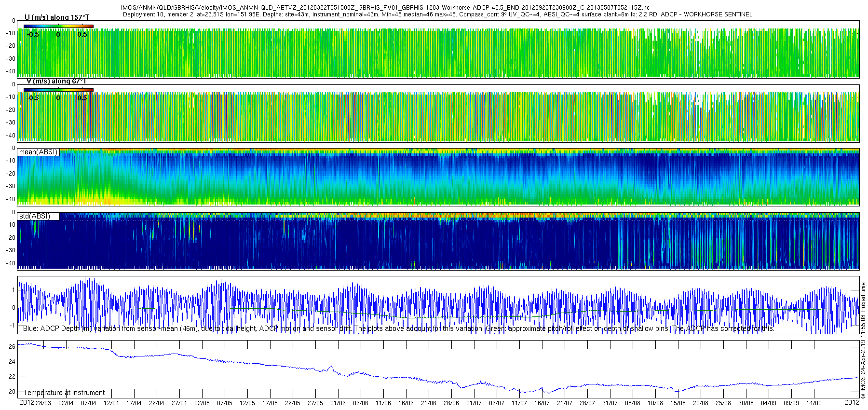Viewport: 868px width, 410px height.
Task: Click the 28/03 date tick label
Action: [43, 403]
